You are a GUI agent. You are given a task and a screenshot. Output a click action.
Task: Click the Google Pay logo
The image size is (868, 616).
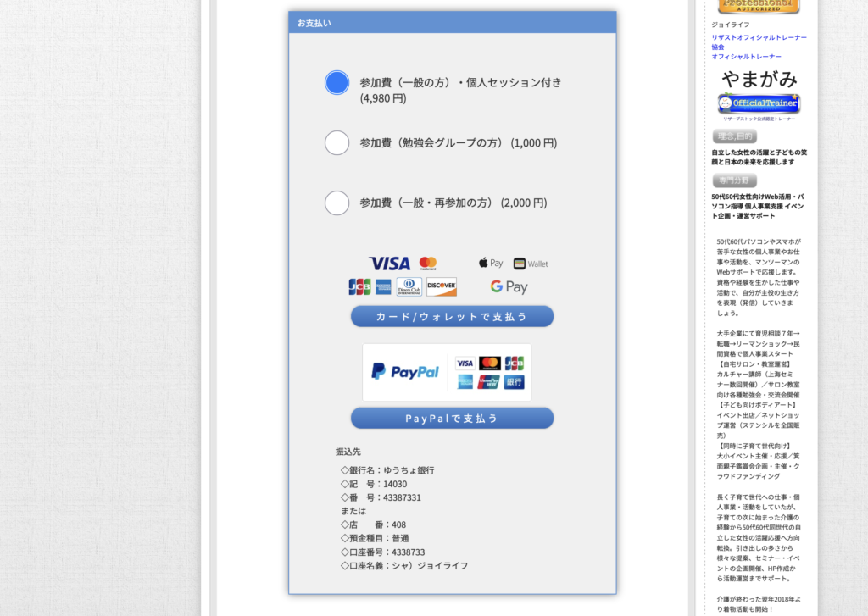pyautogui.click(x=509, y=286)
